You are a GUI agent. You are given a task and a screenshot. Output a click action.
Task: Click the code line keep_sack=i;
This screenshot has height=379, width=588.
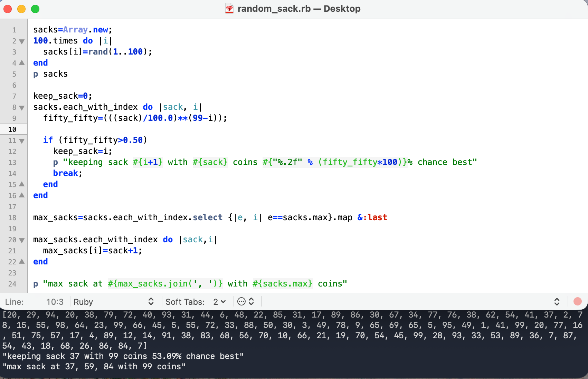click(83, 151)
